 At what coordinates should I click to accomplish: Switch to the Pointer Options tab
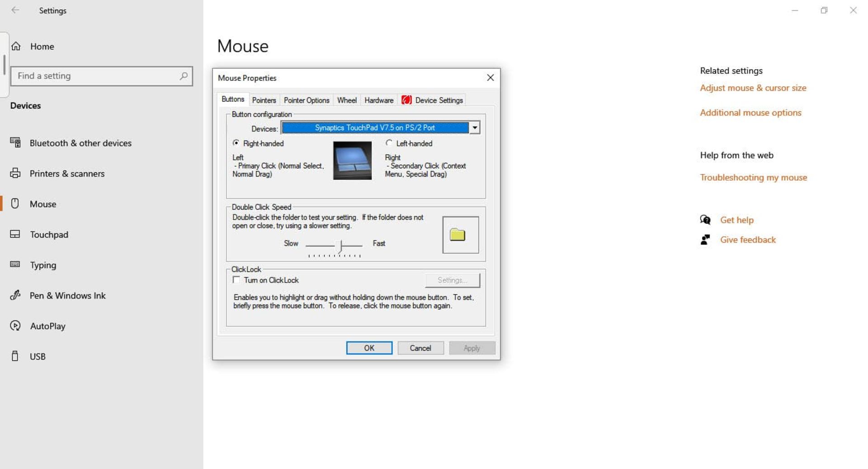(306, 100)
